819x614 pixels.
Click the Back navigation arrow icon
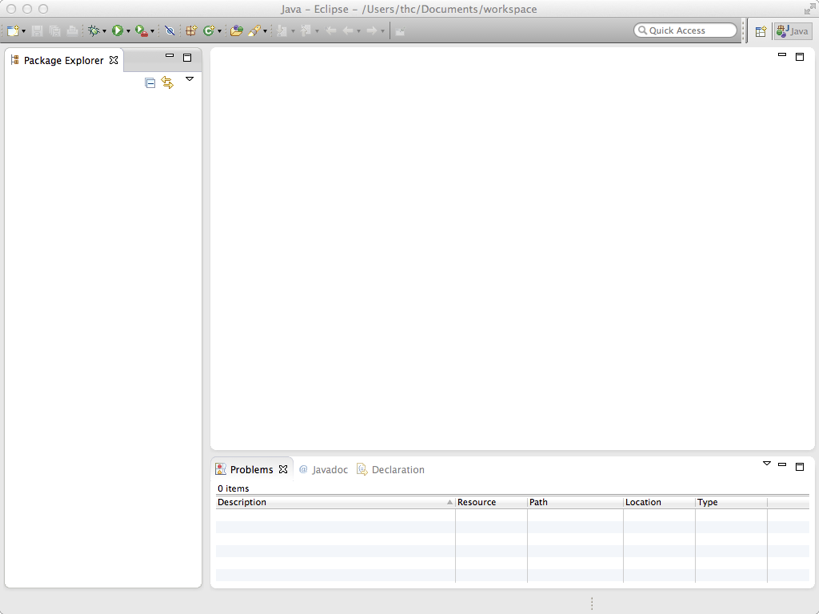pyautogui.click(x=348, y=31)
